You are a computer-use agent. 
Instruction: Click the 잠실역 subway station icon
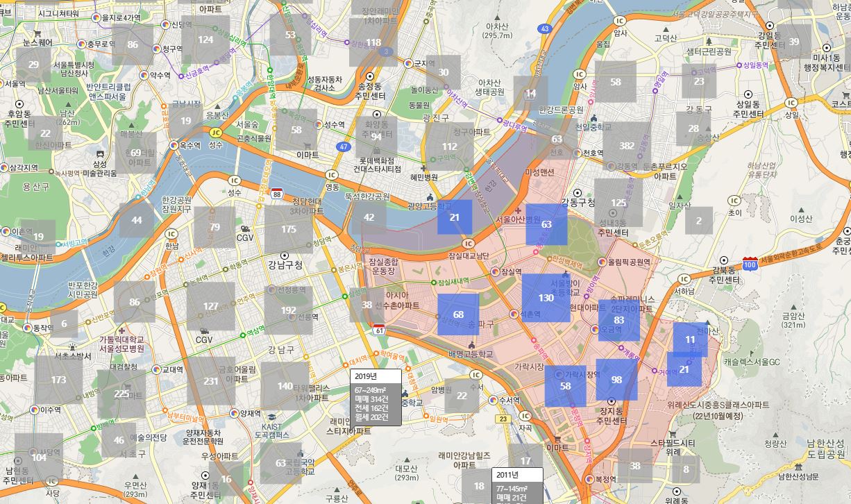point(496,271)
